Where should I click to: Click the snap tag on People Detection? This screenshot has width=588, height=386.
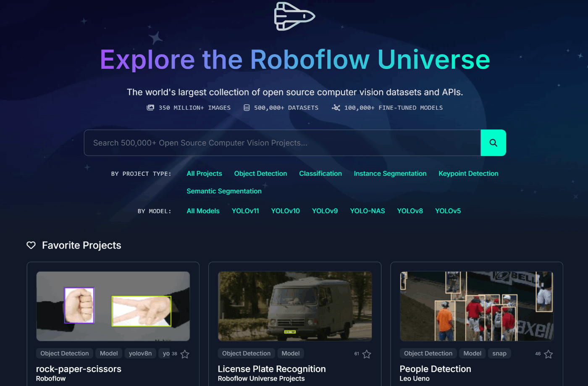pos(499,354)
